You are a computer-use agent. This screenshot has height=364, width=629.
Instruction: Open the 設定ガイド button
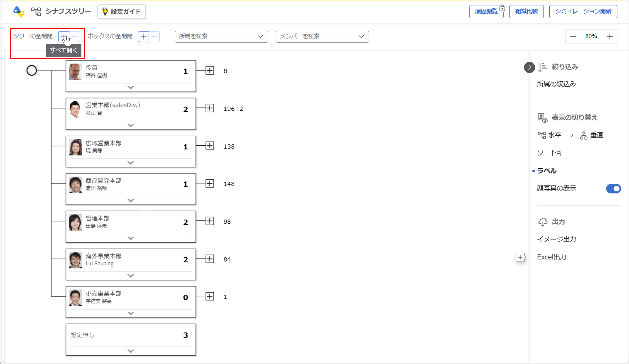pos(122,11)
